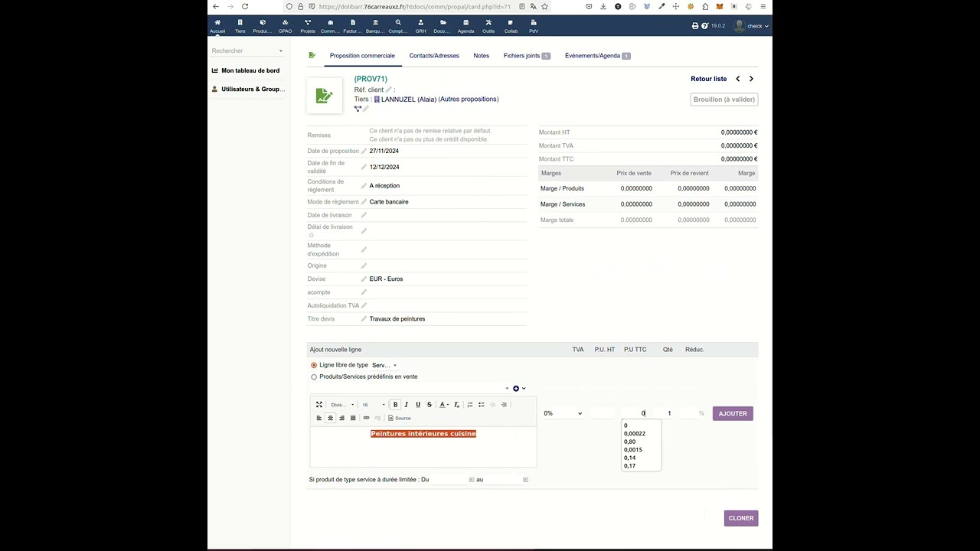This screenshot has height=551, width=980.
Task: Insert bulleted list in editor
Action: point(481,405)
